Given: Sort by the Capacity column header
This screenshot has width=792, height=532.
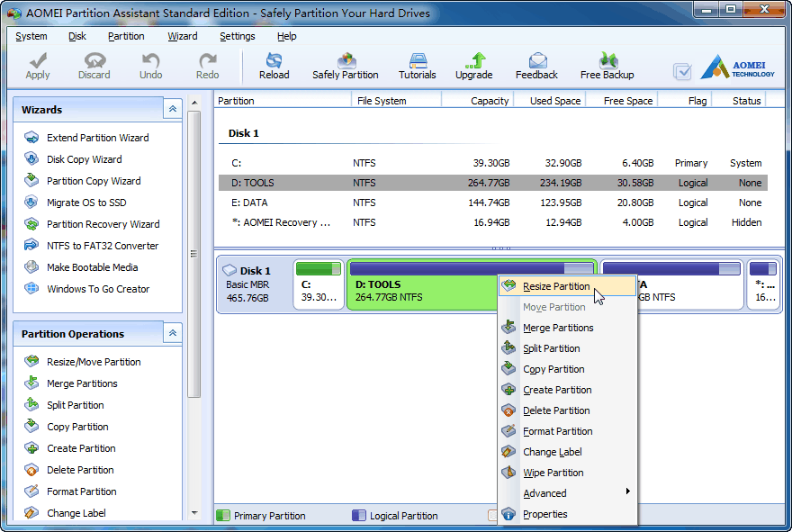Looking at the screenshot, I should 478,101.
